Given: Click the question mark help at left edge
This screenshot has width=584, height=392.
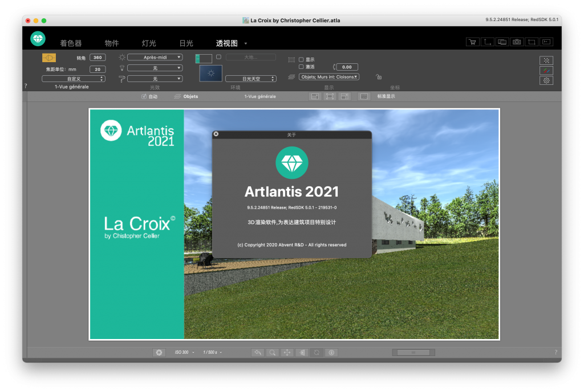Looking at the screenshot, I should [x=26, y=86].
